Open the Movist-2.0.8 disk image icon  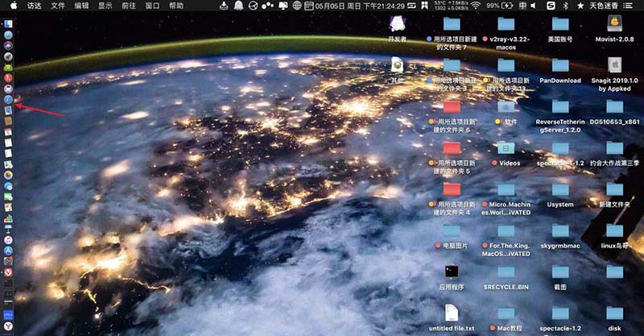click(x=615, y=24)
